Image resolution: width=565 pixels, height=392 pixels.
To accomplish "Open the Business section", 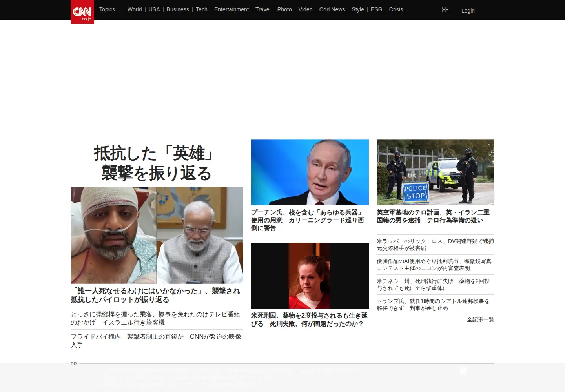I will (x=178, y=9).
